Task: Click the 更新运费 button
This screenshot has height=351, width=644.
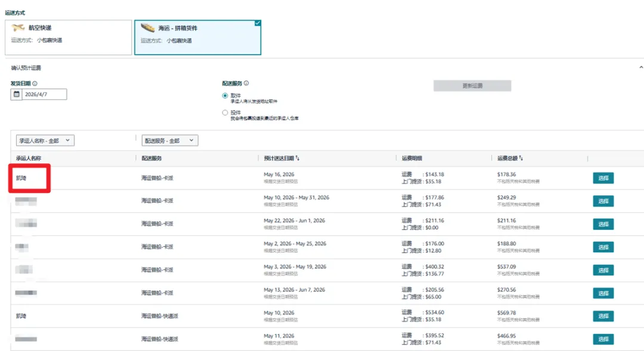Action: (472, 86)
